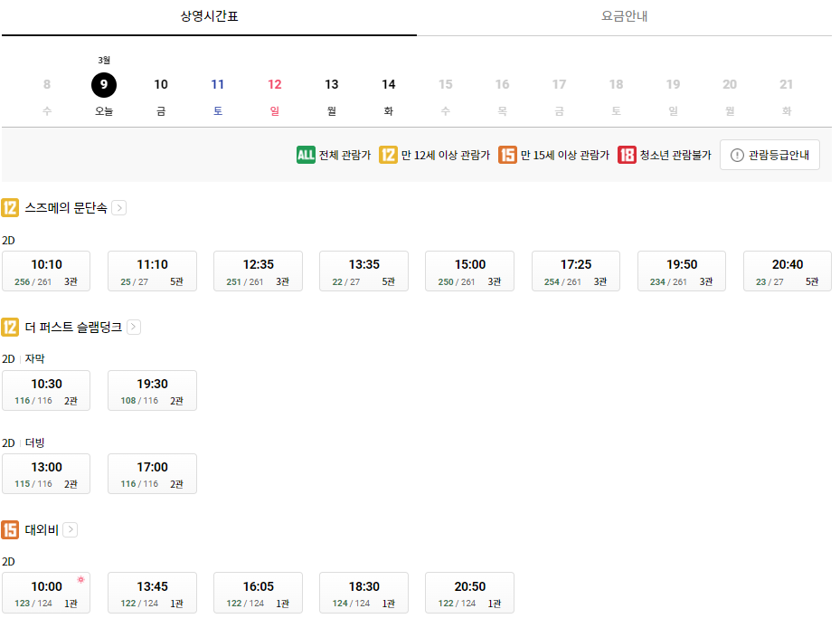The image size is (840, 628).
Task: Choose Saturday the 11th date
Action: pyautogui.click(x=217, y=84)
